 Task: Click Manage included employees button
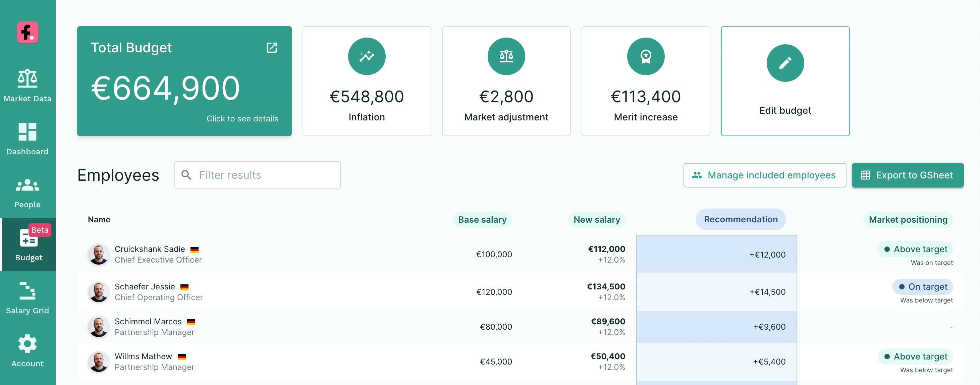[x=764, y=175]
